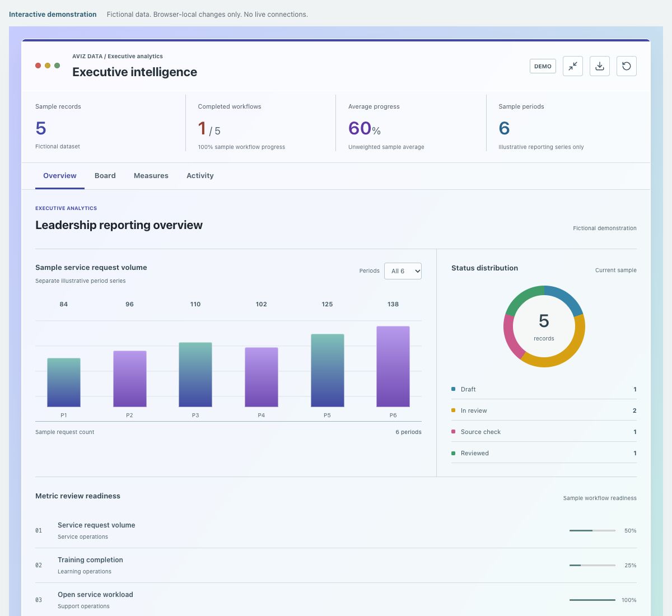The width and height of the screenshot is (672, 616).
Task: Click the Status distribution heading
Action: (484, 268)
